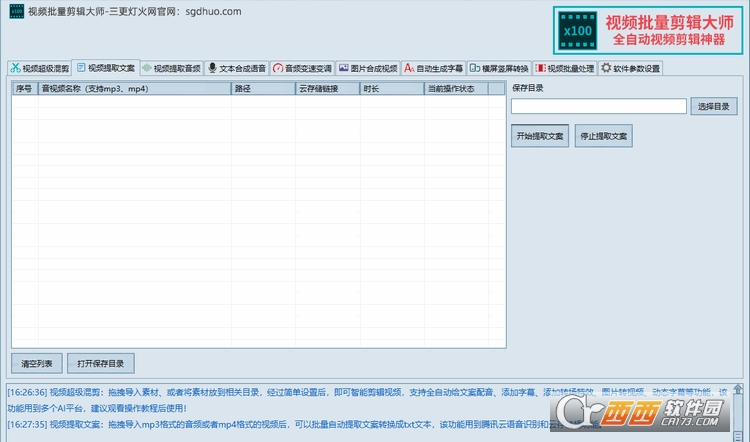750x442 pixels.
Task: Clear the list with 清空列表
Action: coord(37,364)
